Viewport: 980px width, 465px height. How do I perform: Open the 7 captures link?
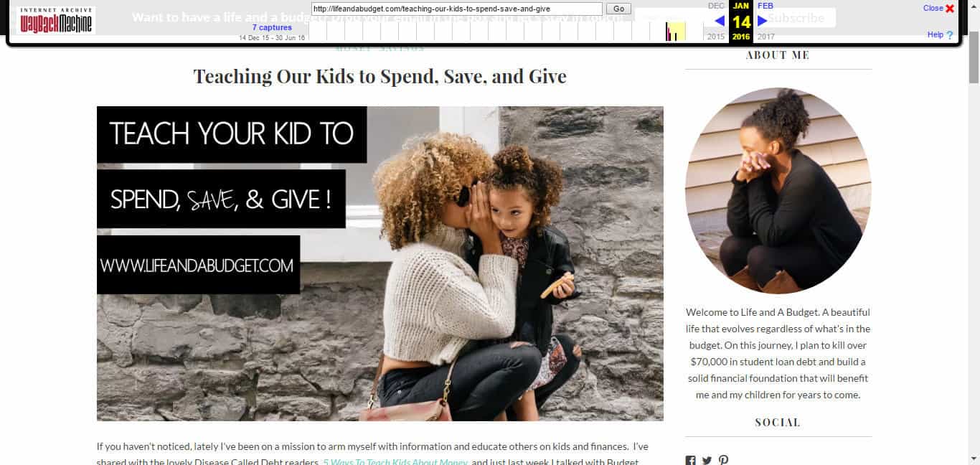click(x=272, y=27)
